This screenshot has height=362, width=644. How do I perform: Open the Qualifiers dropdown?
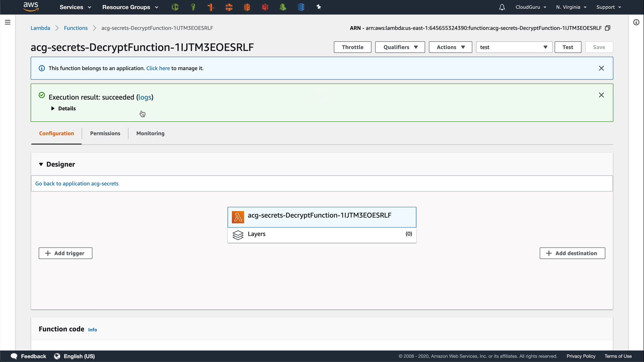tap(400, 47)
